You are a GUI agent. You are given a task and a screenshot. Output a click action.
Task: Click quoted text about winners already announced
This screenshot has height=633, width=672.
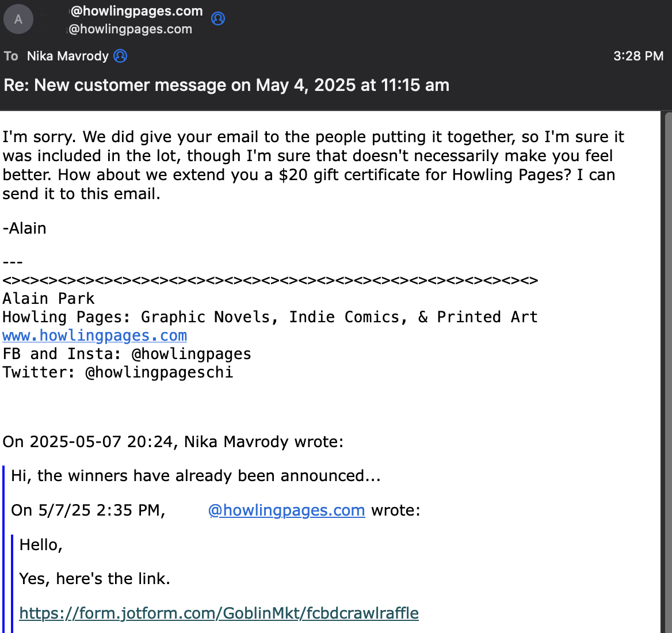tap(196, 476)
